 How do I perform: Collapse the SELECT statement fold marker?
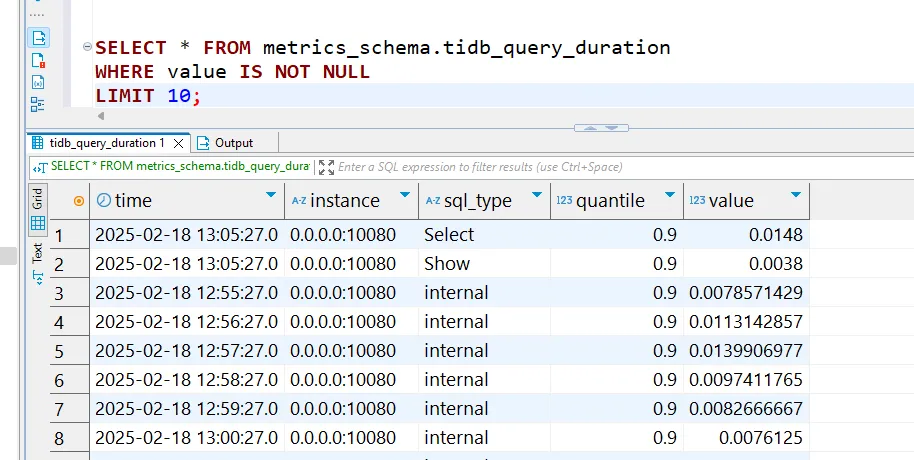click(x=89, y=48)
